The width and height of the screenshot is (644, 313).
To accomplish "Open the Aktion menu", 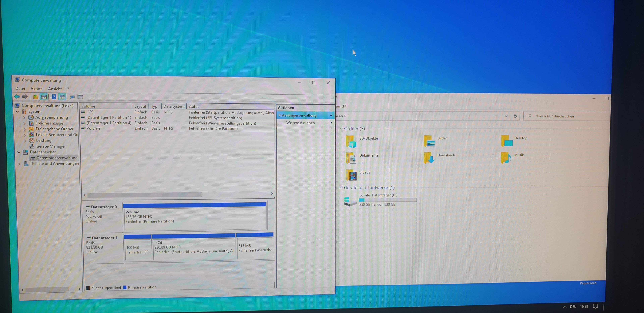I will point(37,89).
